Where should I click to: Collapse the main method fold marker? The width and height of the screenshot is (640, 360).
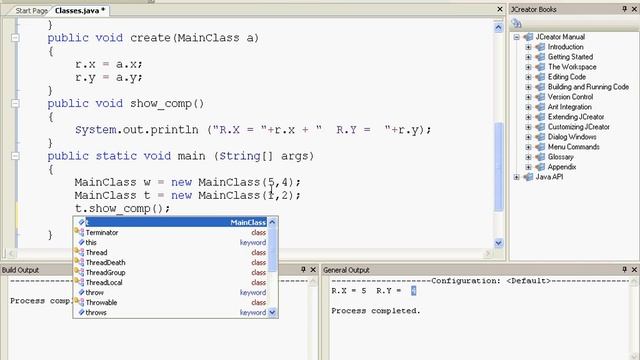pyautogui.click(x=15, y=156)
